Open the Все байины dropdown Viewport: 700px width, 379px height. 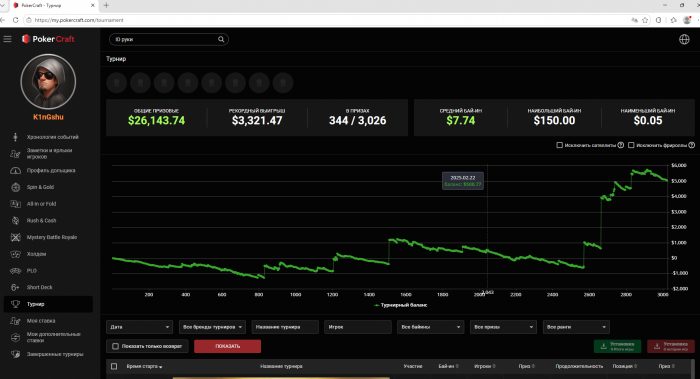pos(430,327)
